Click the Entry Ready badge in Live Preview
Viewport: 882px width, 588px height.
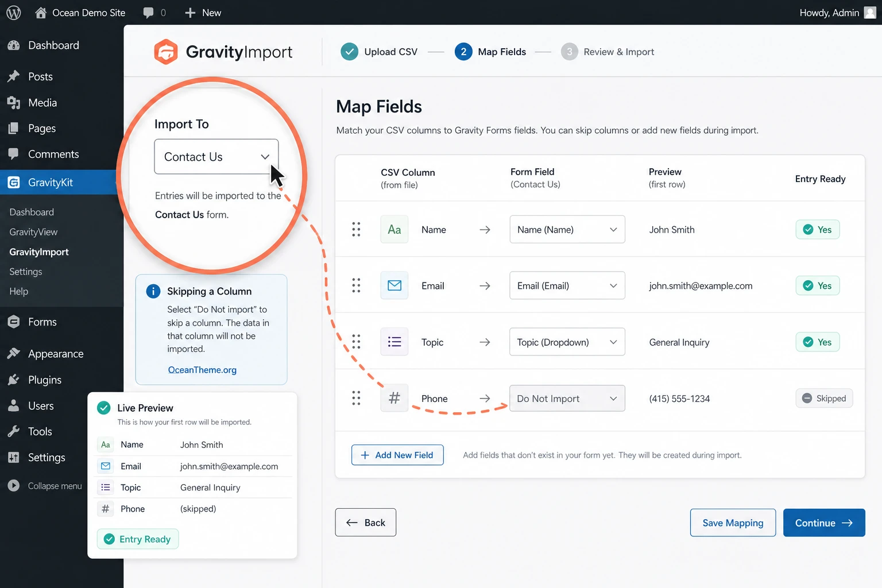click(x=138, y=539)
